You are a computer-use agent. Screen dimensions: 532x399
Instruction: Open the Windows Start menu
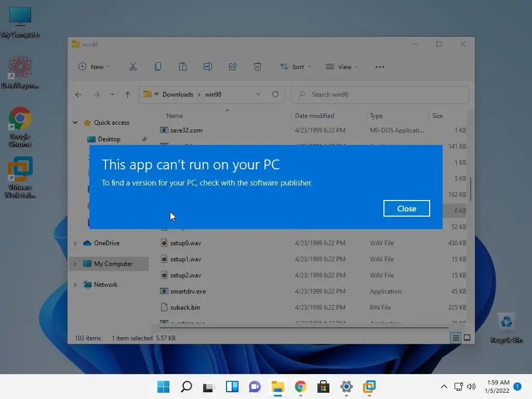coord(163,387)
